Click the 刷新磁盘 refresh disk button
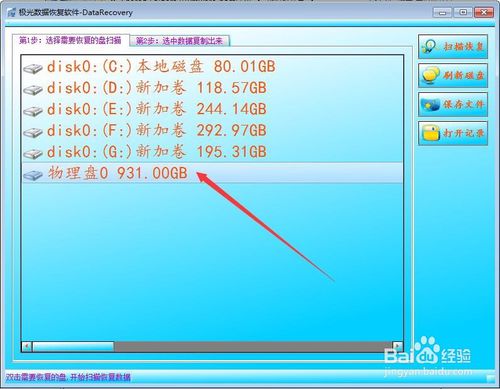The height and width of the screenshot is (389, 500). point(453,76)
